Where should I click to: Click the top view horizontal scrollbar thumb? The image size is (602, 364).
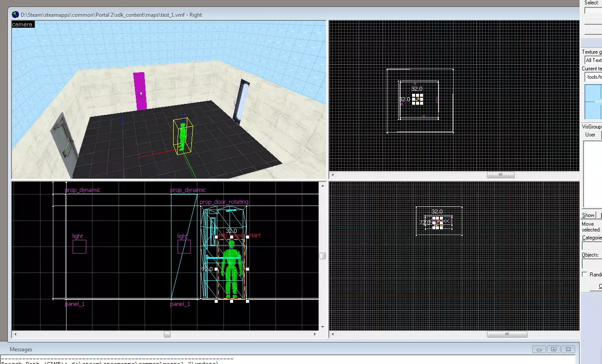click(500, 175)
